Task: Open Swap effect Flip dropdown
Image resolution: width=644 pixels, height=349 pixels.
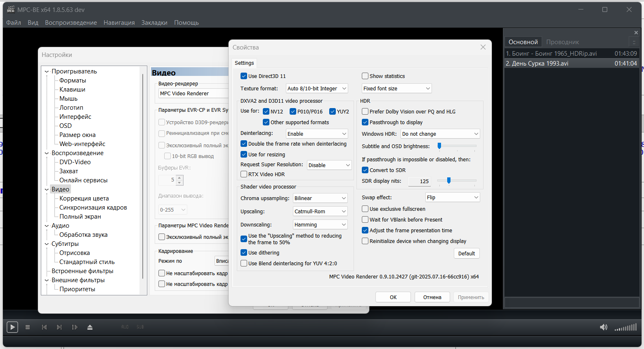Action: coord(453,197)
